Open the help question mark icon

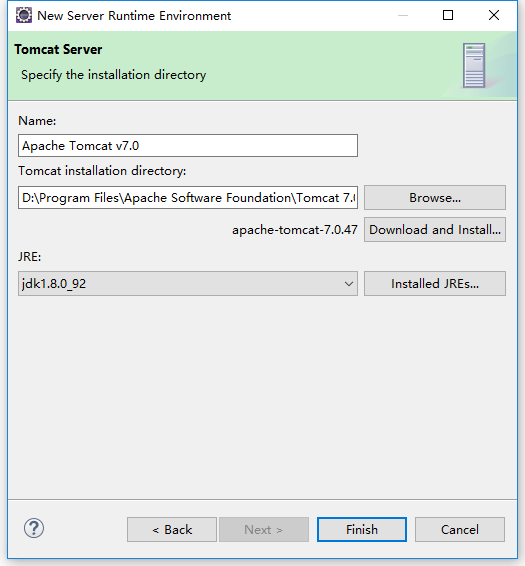coord(34,528)
